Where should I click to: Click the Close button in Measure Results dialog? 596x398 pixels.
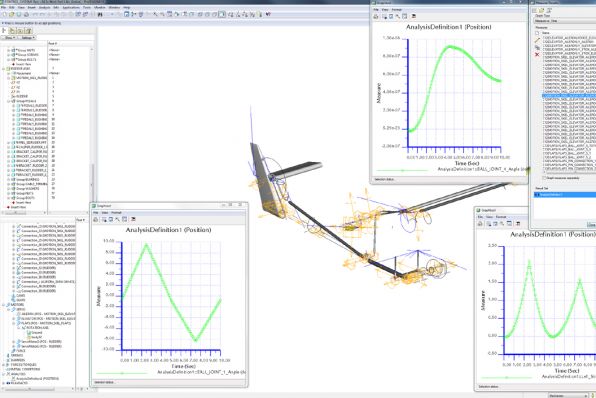point(591,225)
